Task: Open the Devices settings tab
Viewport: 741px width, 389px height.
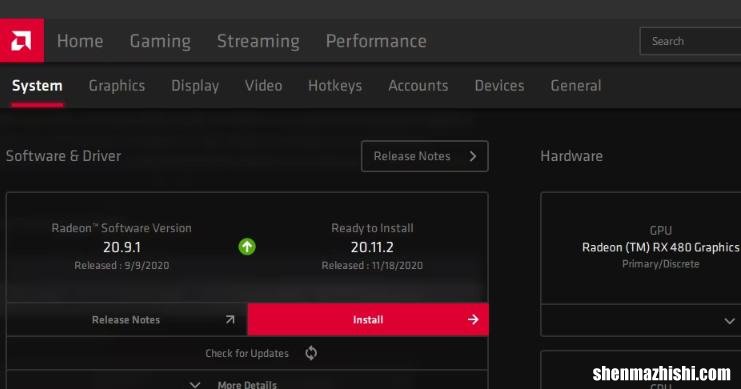Action: pyautogui.click(x=499, y=86)
